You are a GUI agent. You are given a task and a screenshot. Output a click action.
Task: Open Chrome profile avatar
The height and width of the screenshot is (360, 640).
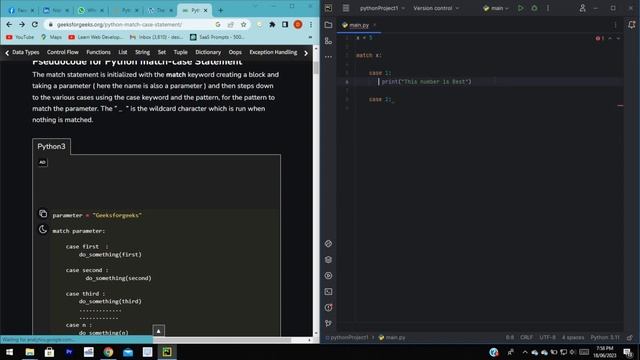click(x=298, y=24)
